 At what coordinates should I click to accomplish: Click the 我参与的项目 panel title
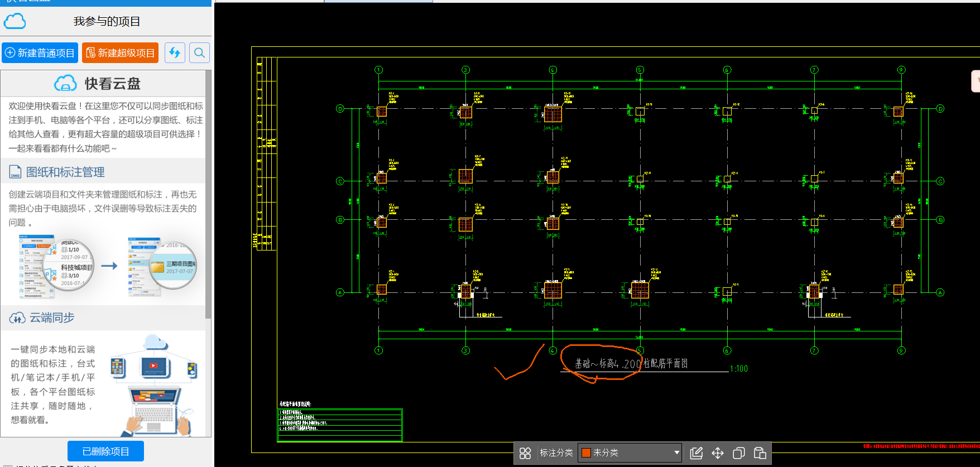[x=107, y=21]
